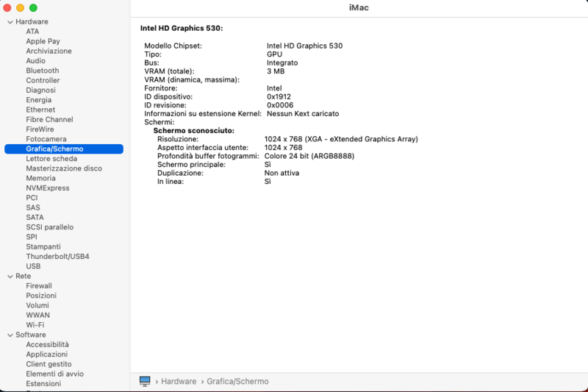Open Lettore scheda in the sidebar
The width and height of the screenshot is (588, 392).
tap(51, 159)
